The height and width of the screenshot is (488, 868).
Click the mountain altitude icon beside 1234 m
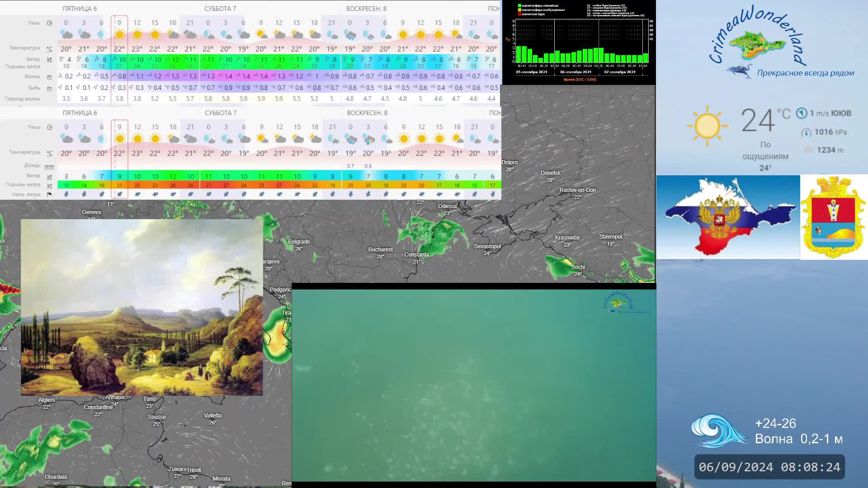(809, 150)
